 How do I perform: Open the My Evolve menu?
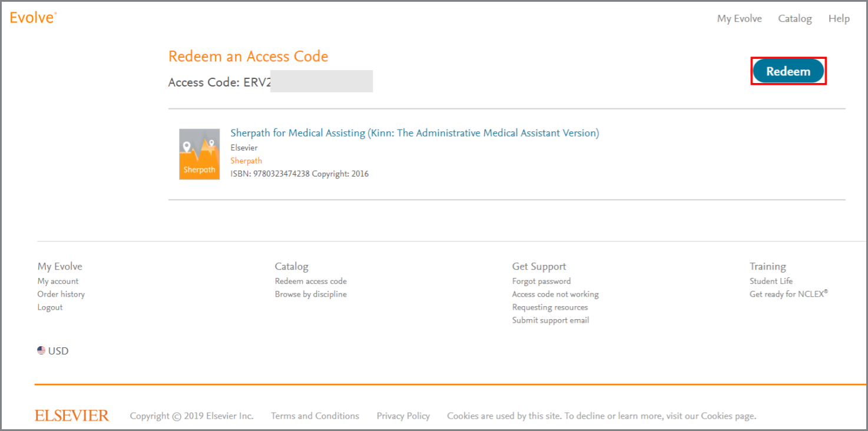[x=739, y=19]
